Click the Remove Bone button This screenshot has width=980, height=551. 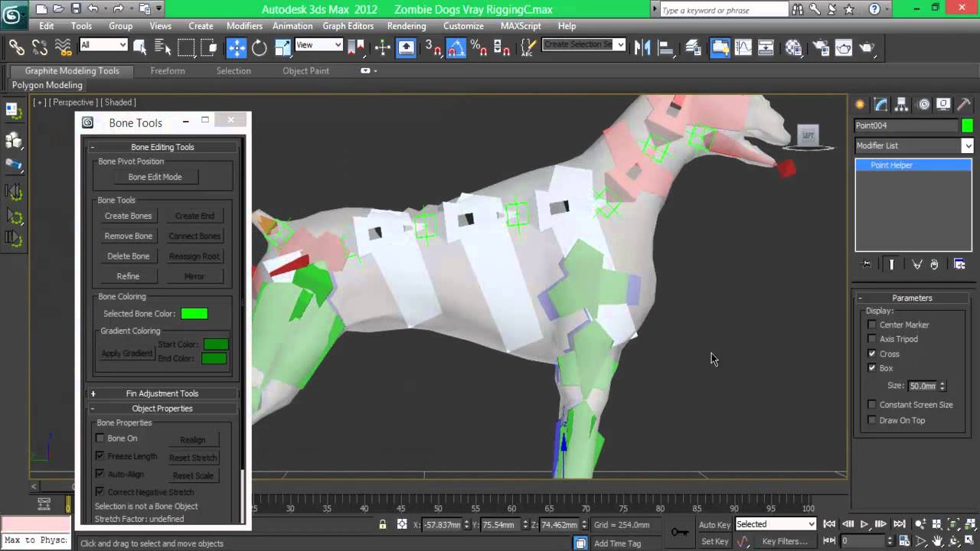point(128,236)
